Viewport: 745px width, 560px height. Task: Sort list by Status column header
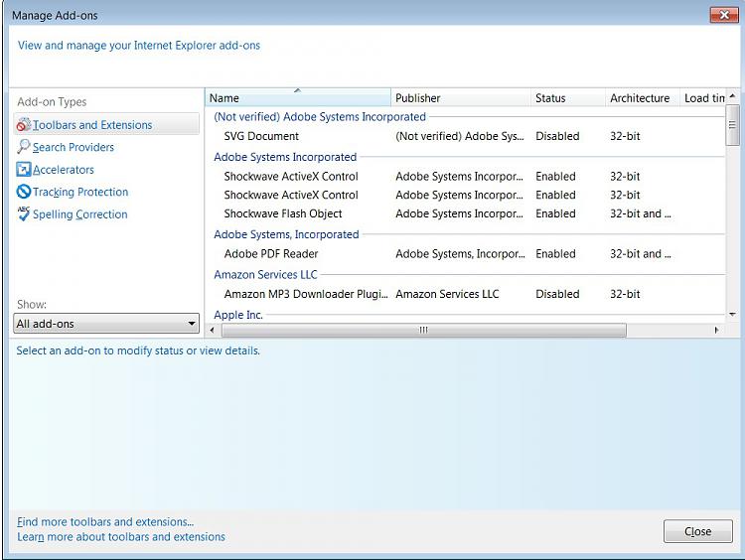coord(568,98)
